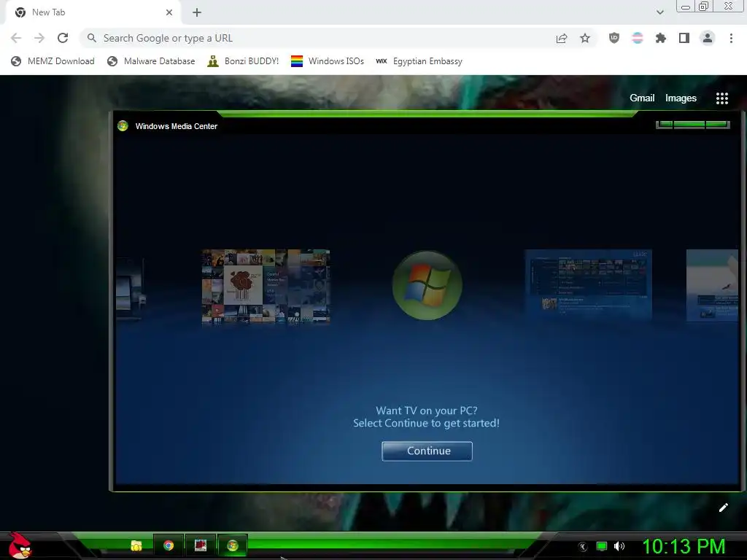The image size is (747, 560).
Task: Select the TV guide listing thumbnail
Action: click(589, 284)
